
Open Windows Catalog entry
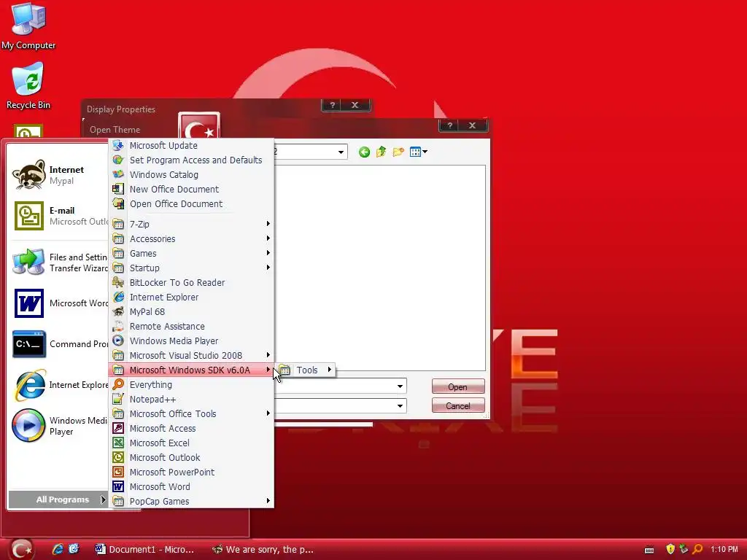(x=192, y=175)
